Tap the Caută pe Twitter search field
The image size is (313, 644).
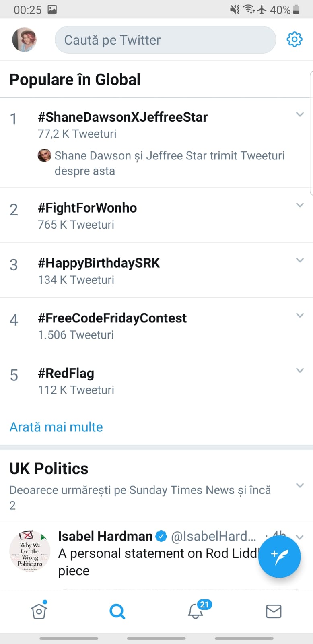(165, 39)
